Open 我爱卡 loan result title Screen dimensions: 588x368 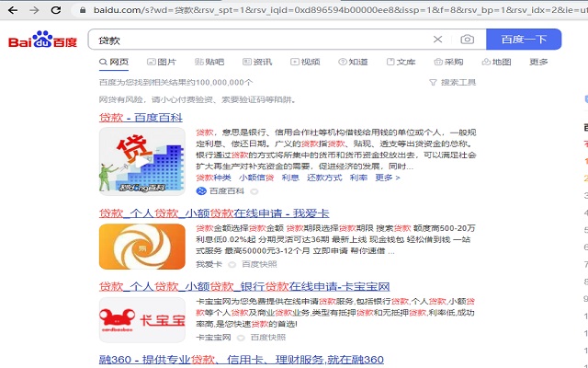214,213
